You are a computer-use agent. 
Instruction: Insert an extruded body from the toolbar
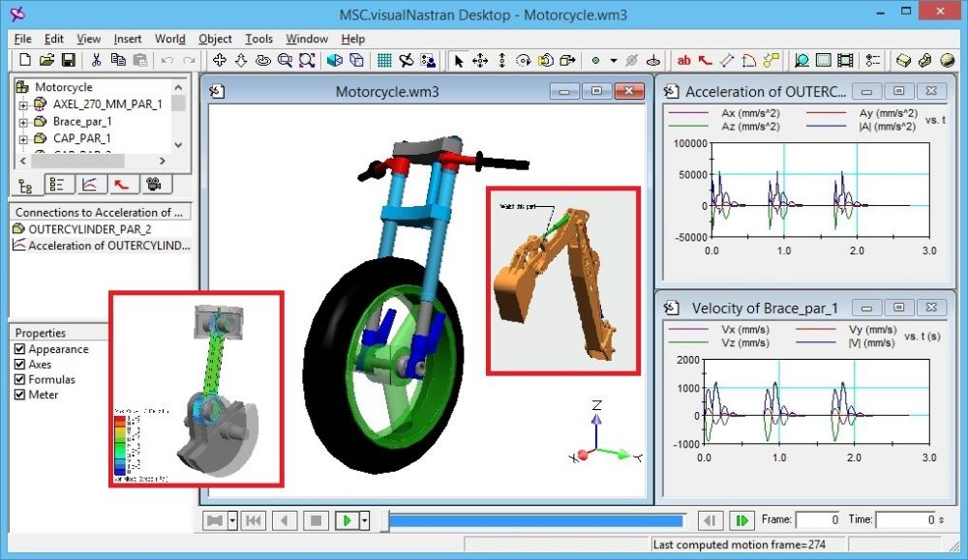[x=924, y=60]
